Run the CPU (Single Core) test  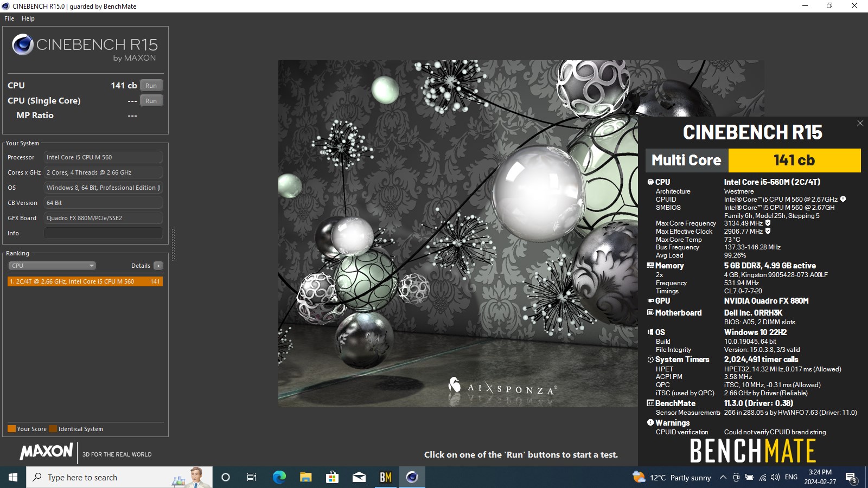point(151,101)
